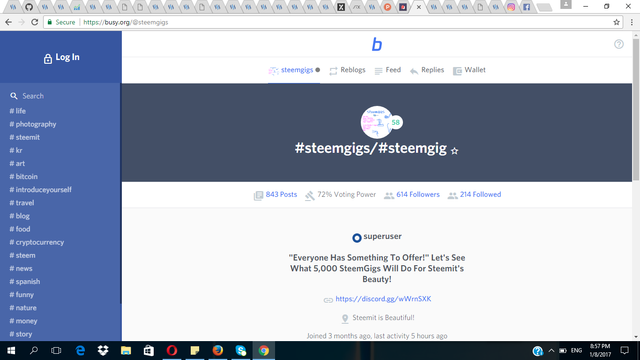Open Dropbox from the taskbar
Screen dimensions: 640x360
click(103, 351)
